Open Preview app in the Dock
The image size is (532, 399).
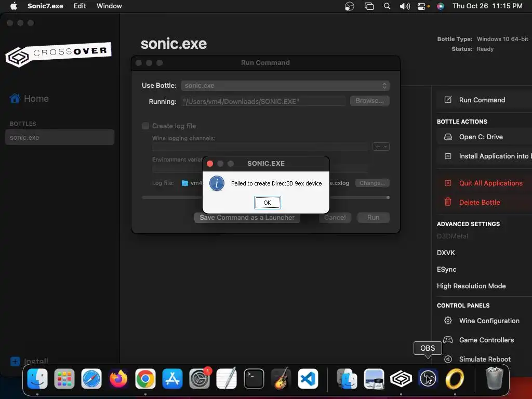pyautogui.click(x=374, y=379)
